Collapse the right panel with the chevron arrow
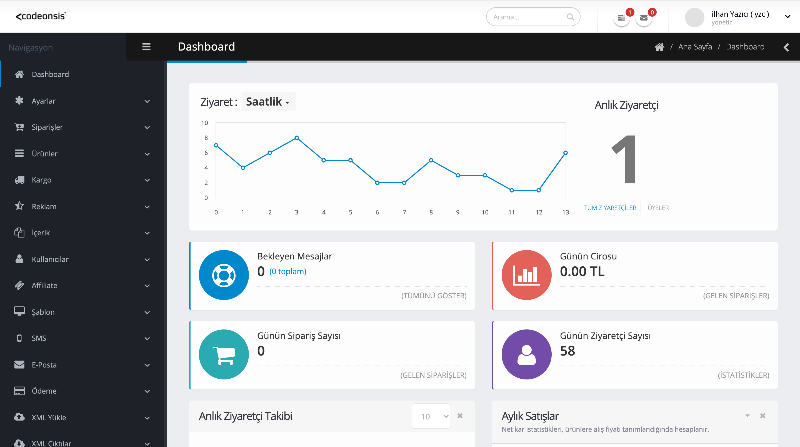This screenshot has height=447, width=800. tap(786, 47)
